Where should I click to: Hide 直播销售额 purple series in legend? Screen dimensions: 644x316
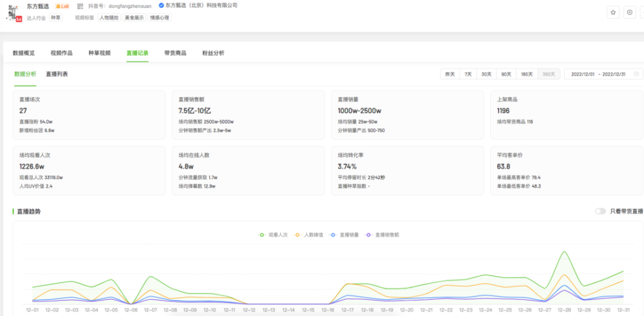(369, 235)
